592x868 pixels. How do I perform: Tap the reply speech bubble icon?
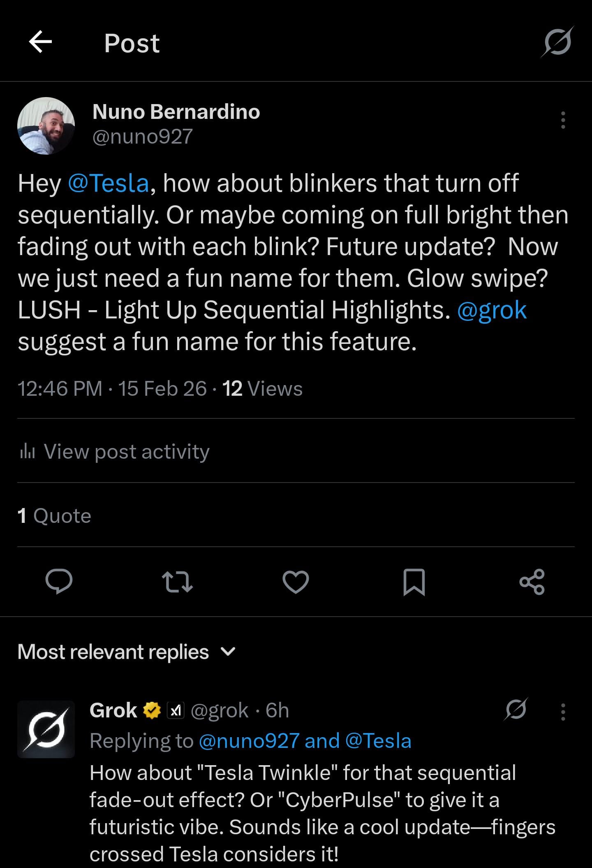tap(59, 582)
